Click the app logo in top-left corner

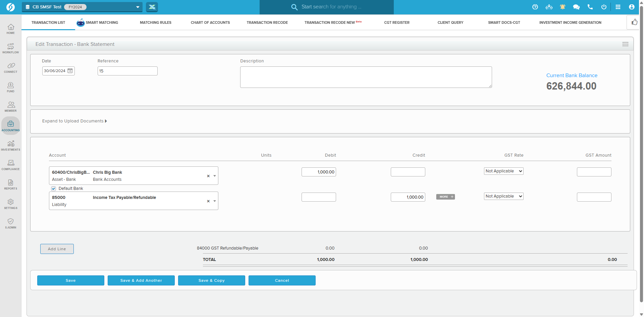[x=10, y=7]
